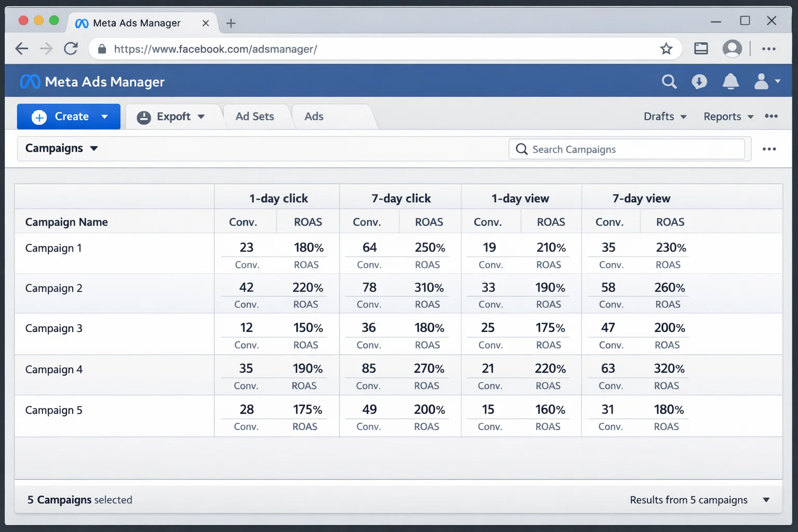
Task: Switch to the Ad Sets tab
Action: tap(255, 116)
